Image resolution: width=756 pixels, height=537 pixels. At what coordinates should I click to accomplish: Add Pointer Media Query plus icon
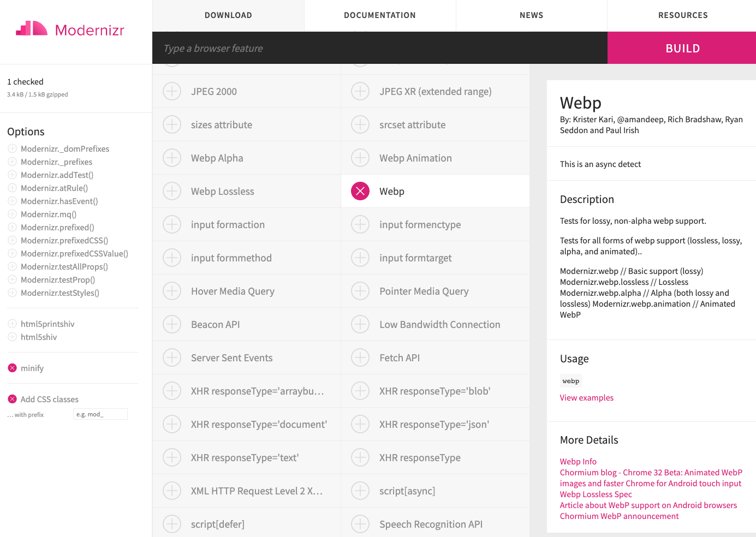click(x=360, y=291)
